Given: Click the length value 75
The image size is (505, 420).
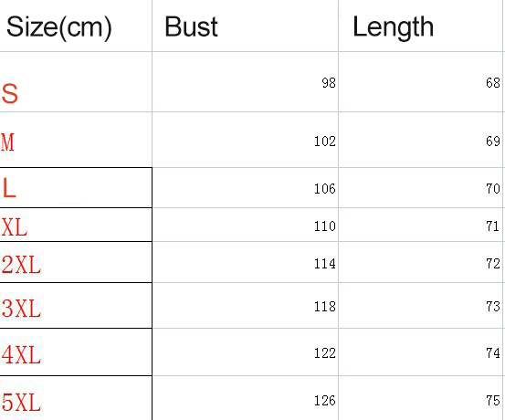Looking at the screenshot, I should click(493, 401).
